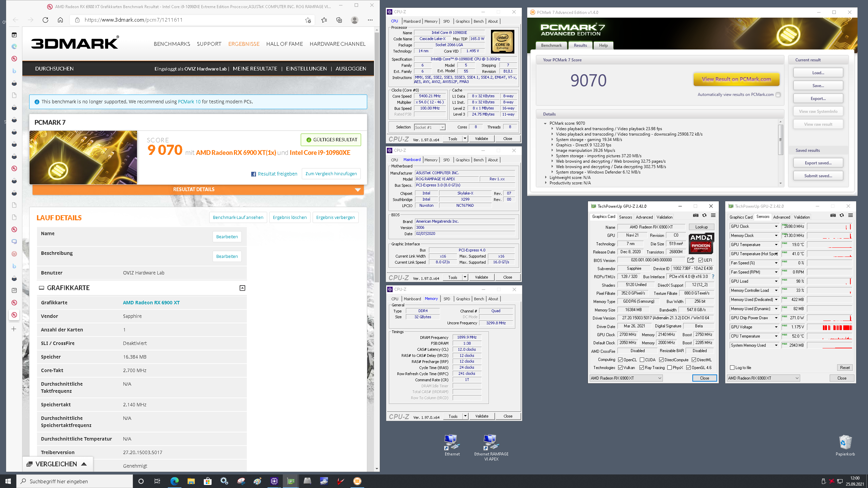This screenshot has width=868, height=488.
Task: Take screenshot in GPU-Z Graphics Card window
Action: [695, 216]
